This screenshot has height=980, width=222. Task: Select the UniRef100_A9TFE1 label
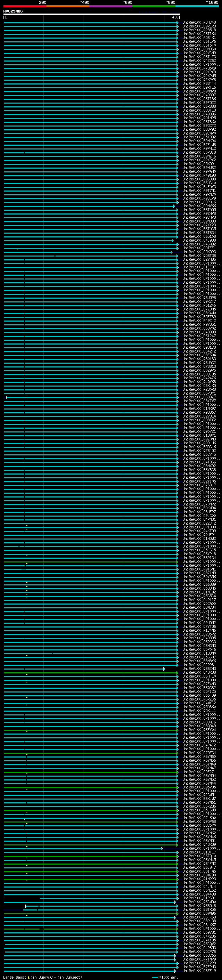click(x=199, y=248)
